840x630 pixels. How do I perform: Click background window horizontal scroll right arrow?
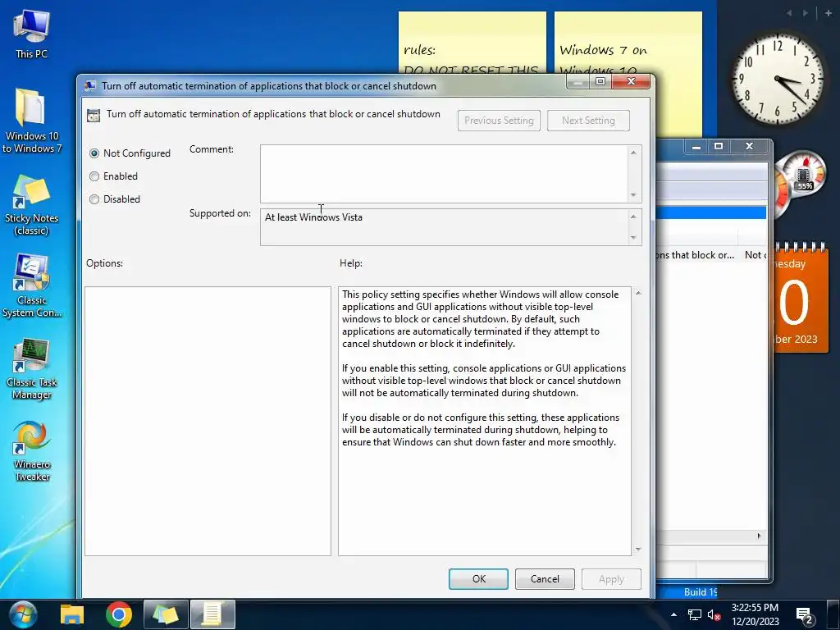point(759,536)
